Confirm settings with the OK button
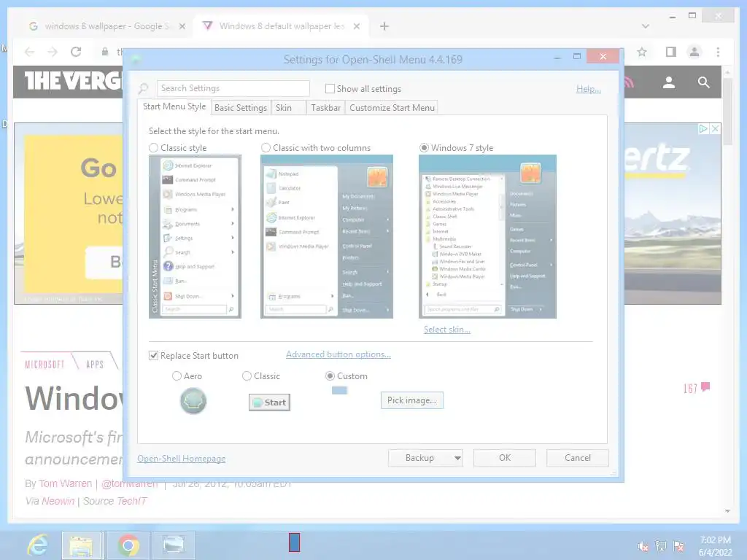Image resolution: width=747 pixels, height=560 pixels. [x=505, y=458]
